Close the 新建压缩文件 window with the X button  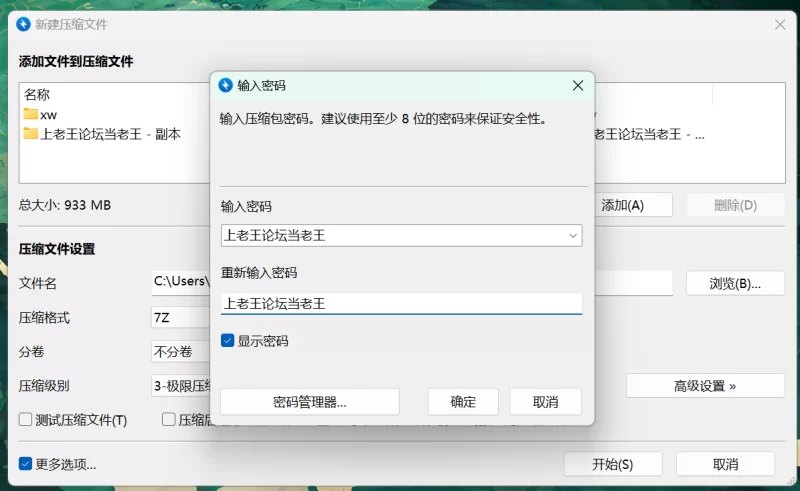pos(780,24)
